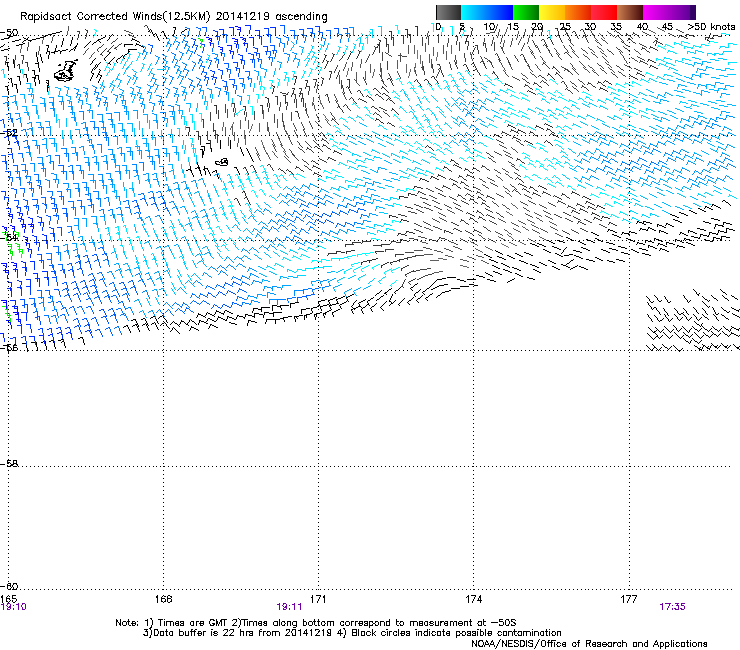Image resolution: width=740 pixels, height=650 pixels.
Task: Click the title 'Rapidscat Corrected Winds(12.5KM)'
Action: [115, 17]
